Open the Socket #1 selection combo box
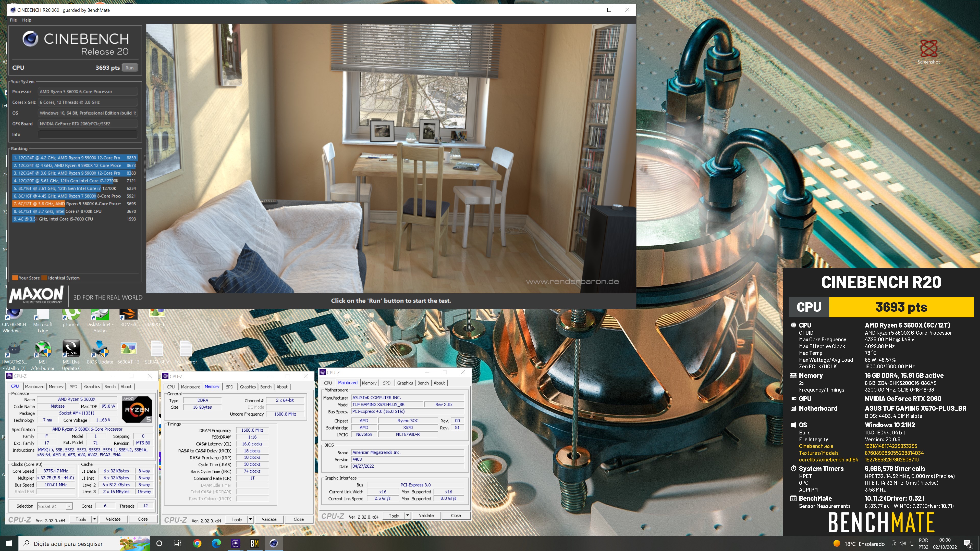The height and width of the screenshot is (551, 980). click(x=54, y=506)
